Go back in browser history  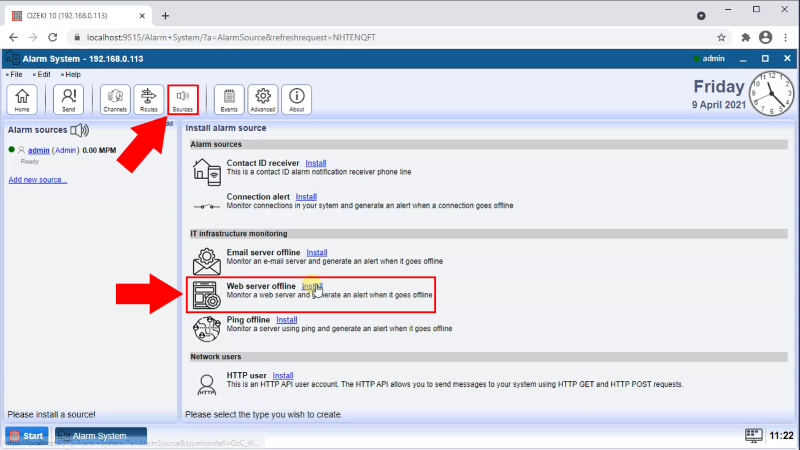[x=13, y=37]
